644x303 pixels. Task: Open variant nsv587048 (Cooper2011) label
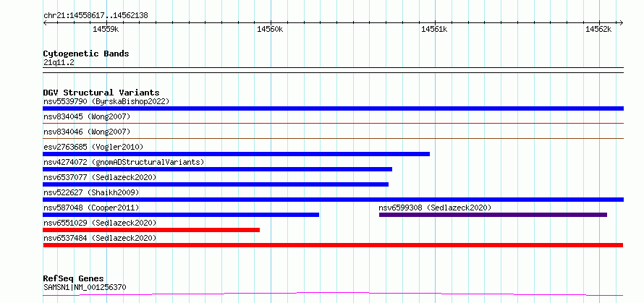(x=91, y=208)
